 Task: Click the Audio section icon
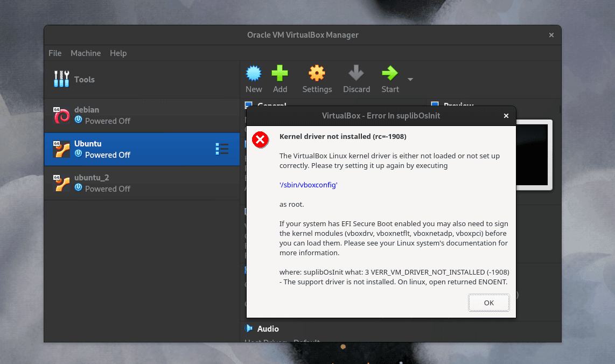249,328
